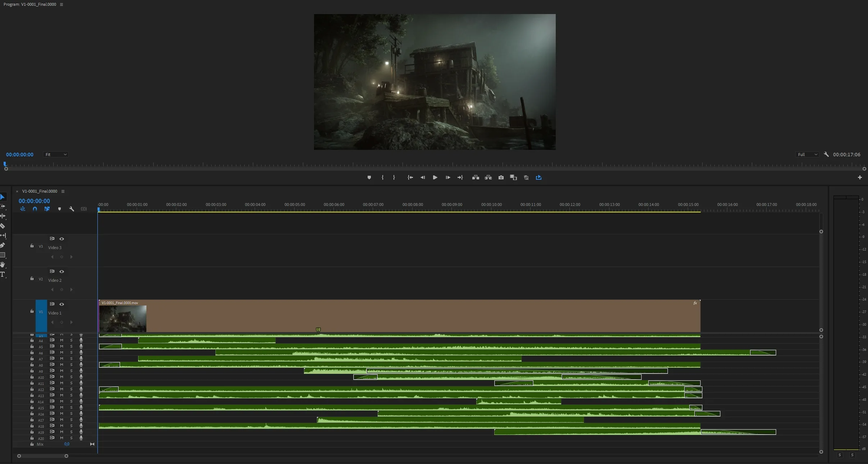
Task: Click the Lift button
Action: click(476, 178)
